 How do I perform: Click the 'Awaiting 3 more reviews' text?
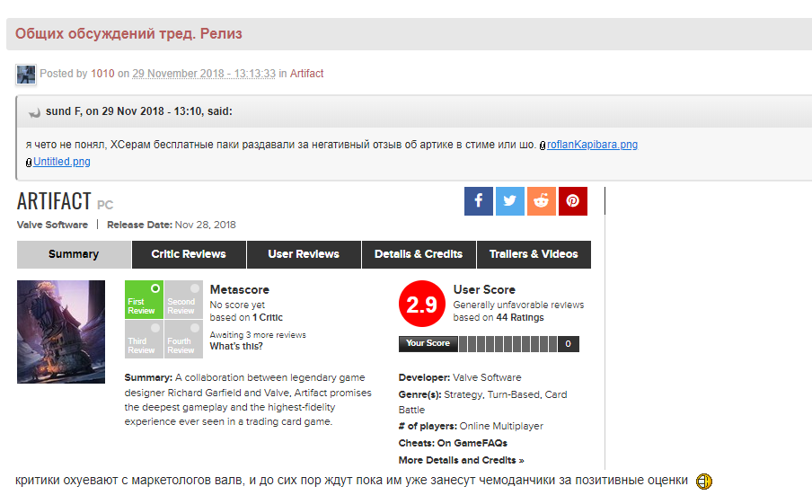coord(258,335)
